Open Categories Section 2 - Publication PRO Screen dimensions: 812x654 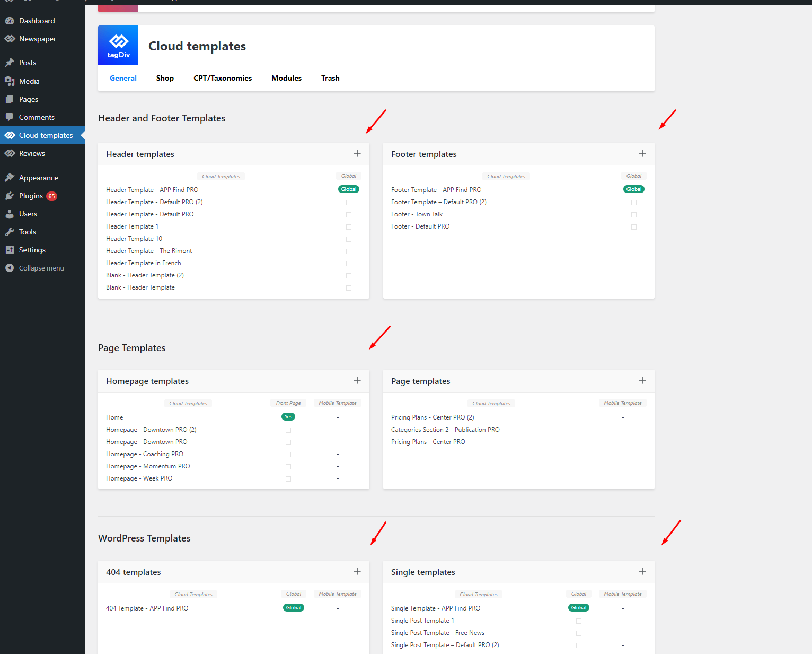[445, 430]
